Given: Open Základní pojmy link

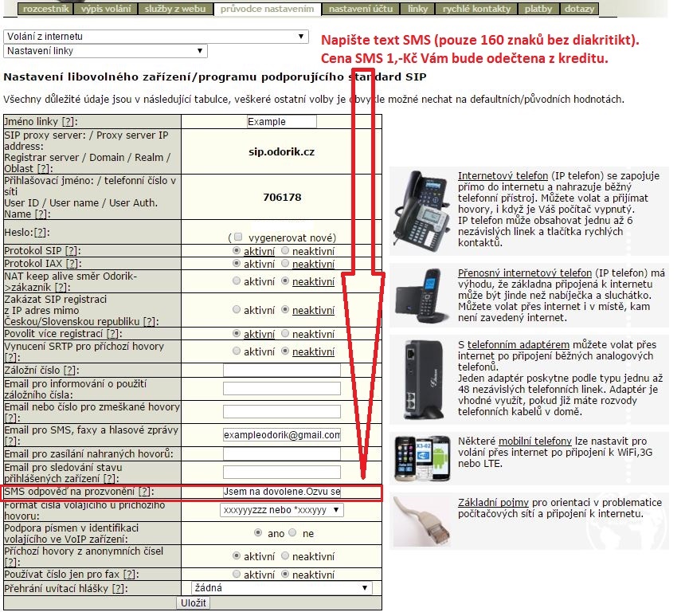Looking at the screenshot, I should pos(493,503).
